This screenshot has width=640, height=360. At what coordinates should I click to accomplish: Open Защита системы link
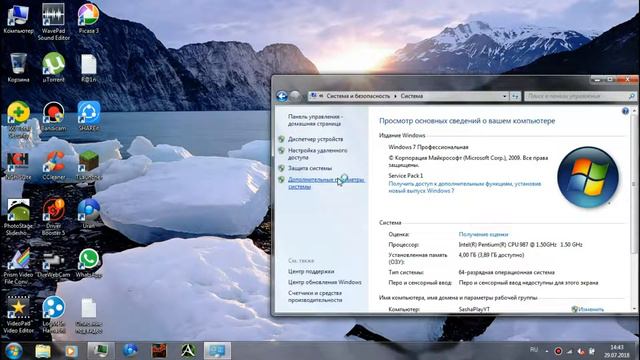point(310,168)
